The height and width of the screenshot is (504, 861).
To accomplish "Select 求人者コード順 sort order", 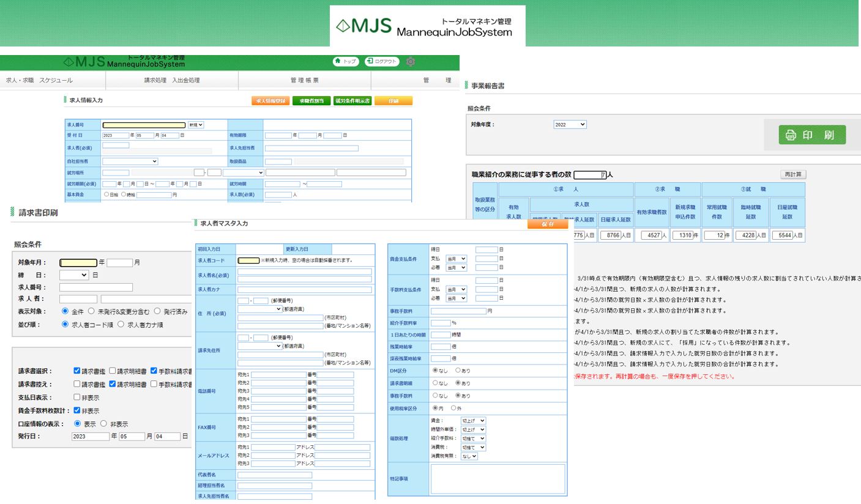I will coord(65,324).
